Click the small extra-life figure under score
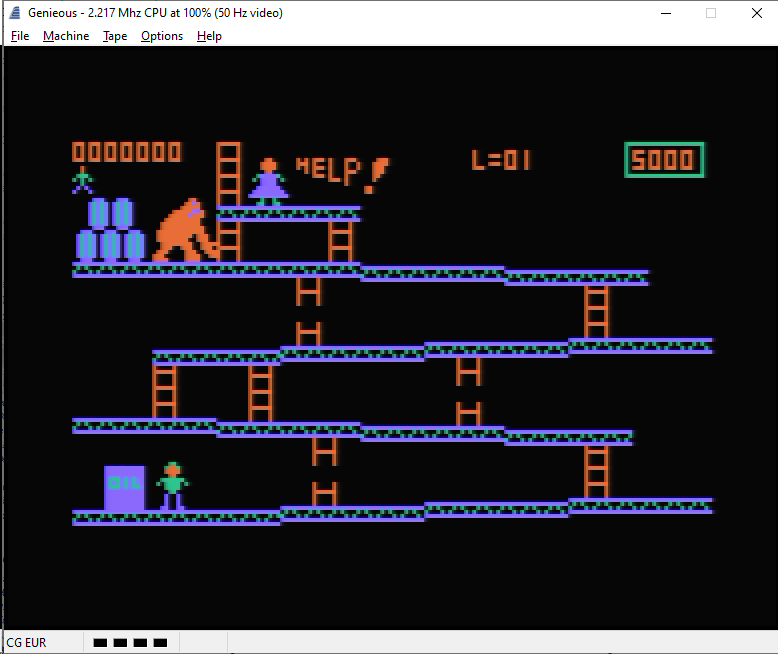 (82, 180)
